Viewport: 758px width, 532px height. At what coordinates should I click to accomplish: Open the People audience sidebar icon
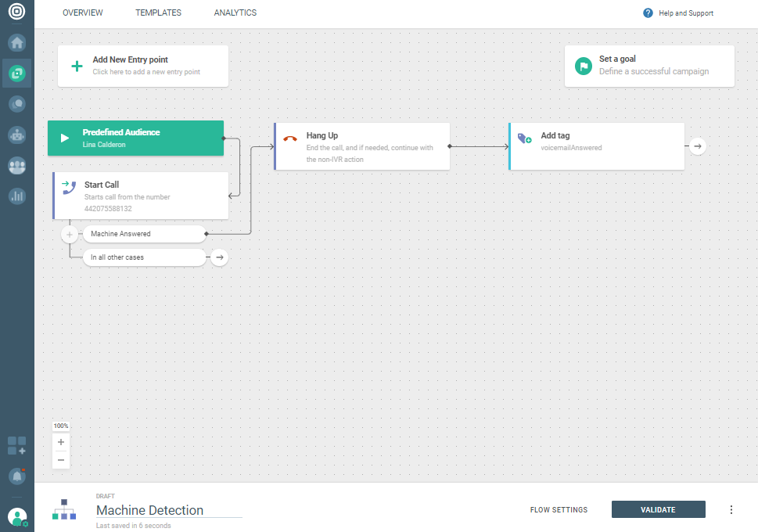(x=16, y=166)
